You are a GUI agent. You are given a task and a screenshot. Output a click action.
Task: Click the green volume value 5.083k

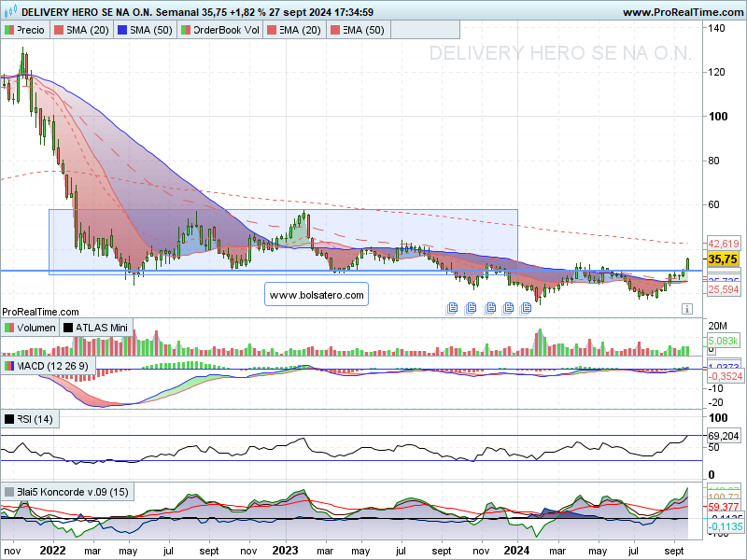coord(723,341)
